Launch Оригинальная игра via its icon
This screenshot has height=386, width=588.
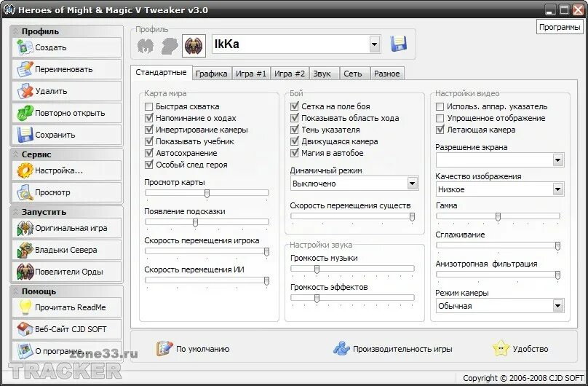coord(25,228)
